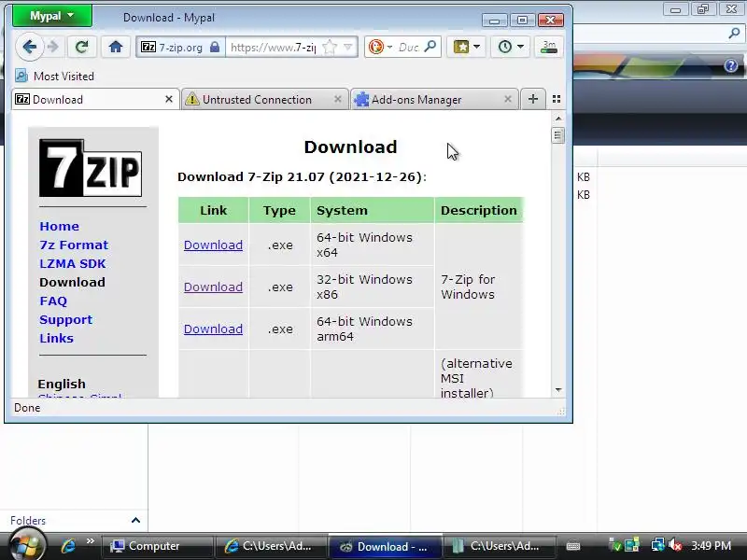Viewport: 747px width, 560px height.
Task: Reload the page with the refresh icon
Action: 82,47
